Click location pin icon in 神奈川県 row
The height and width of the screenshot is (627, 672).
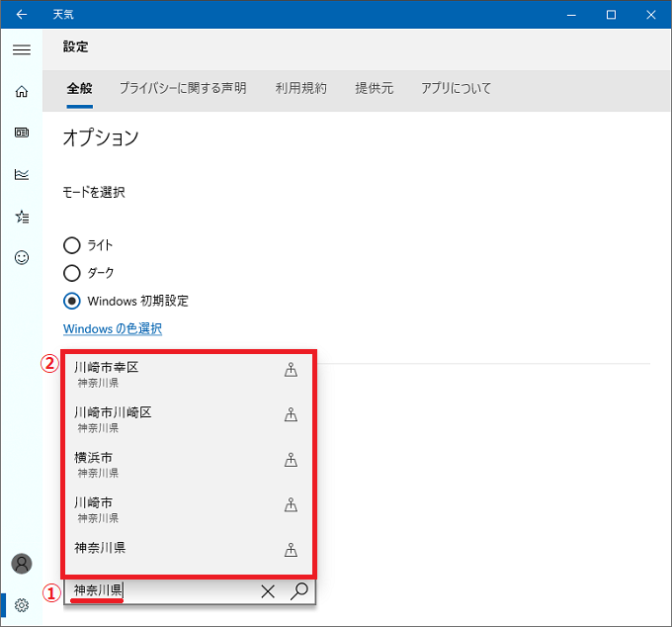[291, 550]
